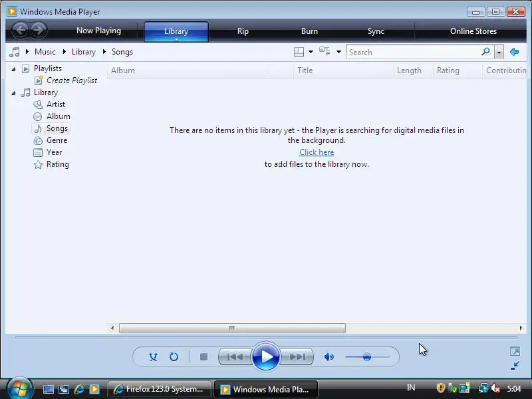The height and width of the screenshot is (399, 532).
Task: Open the Now Playing tab
Action: (98, 31)
